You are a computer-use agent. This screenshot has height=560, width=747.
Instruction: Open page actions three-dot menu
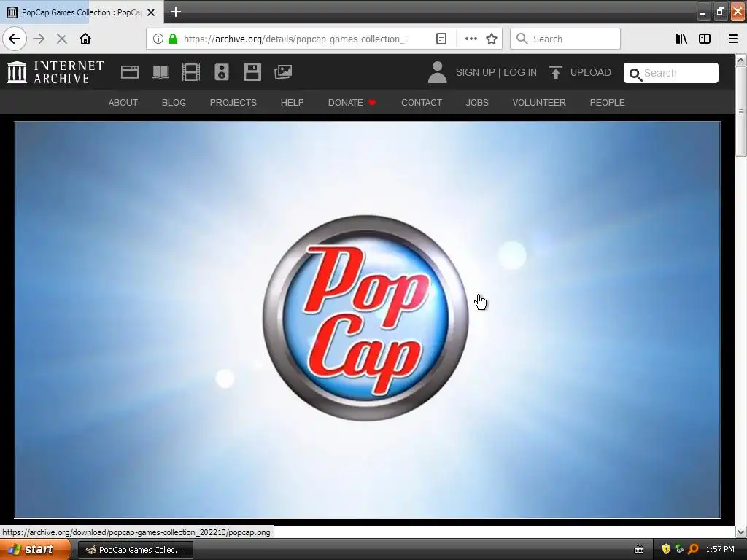[x=471, y=39]
